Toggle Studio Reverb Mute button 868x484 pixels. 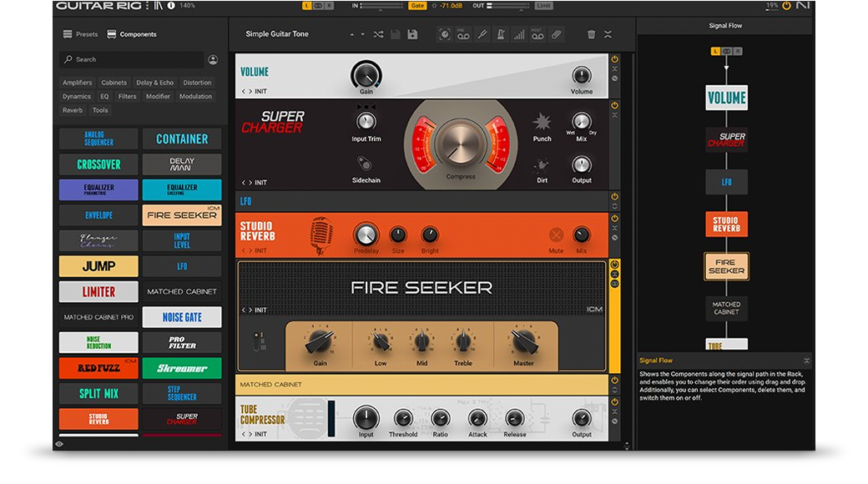point(556,234)
